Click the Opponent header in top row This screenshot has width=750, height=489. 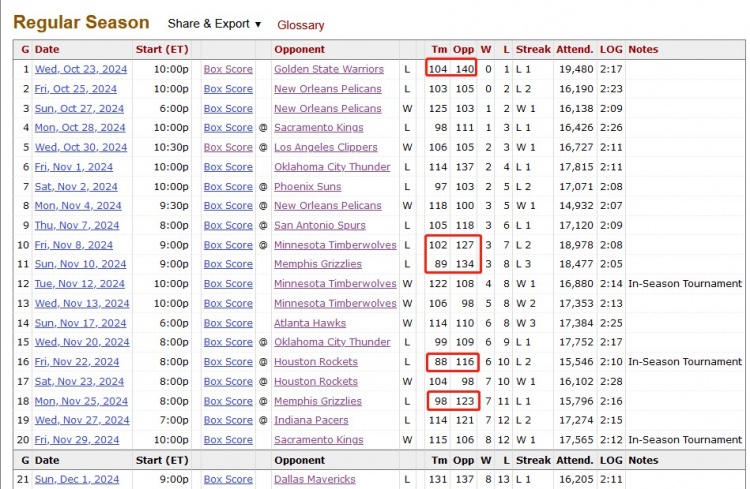(299, 49)
